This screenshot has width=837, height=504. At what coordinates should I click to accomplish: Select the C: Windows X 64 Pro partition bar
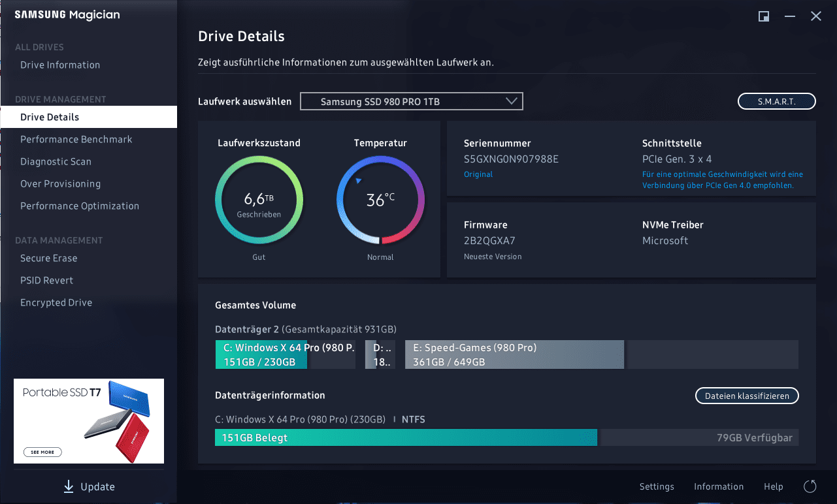click(286, 354)
